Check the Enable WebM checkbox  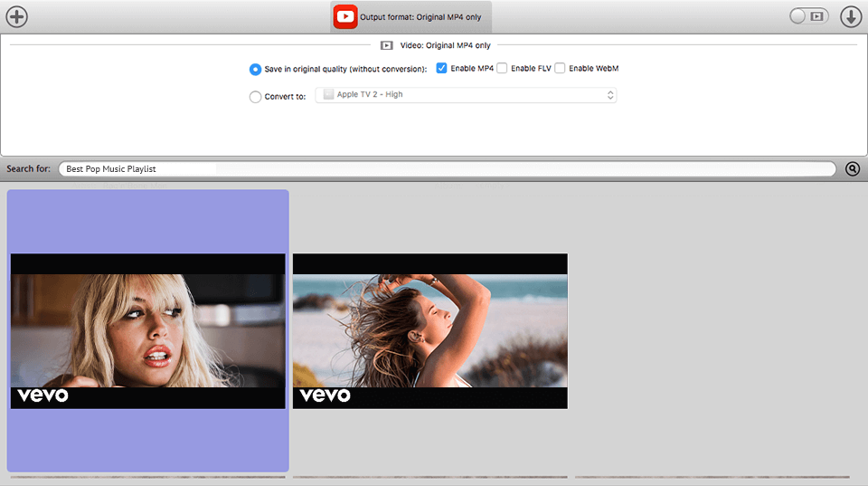[561, 68]
